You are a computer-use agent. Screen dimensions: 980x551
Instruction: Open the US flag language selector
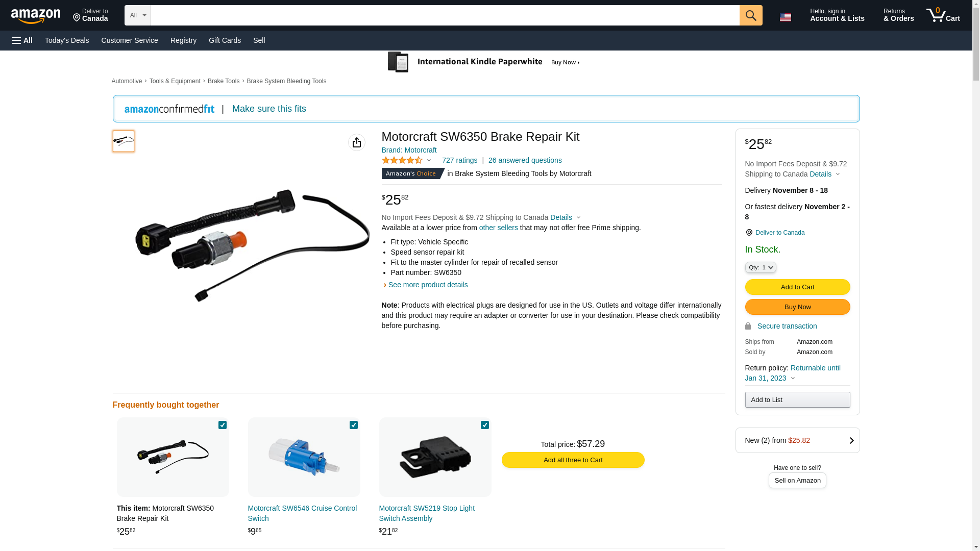click(785, 17)
